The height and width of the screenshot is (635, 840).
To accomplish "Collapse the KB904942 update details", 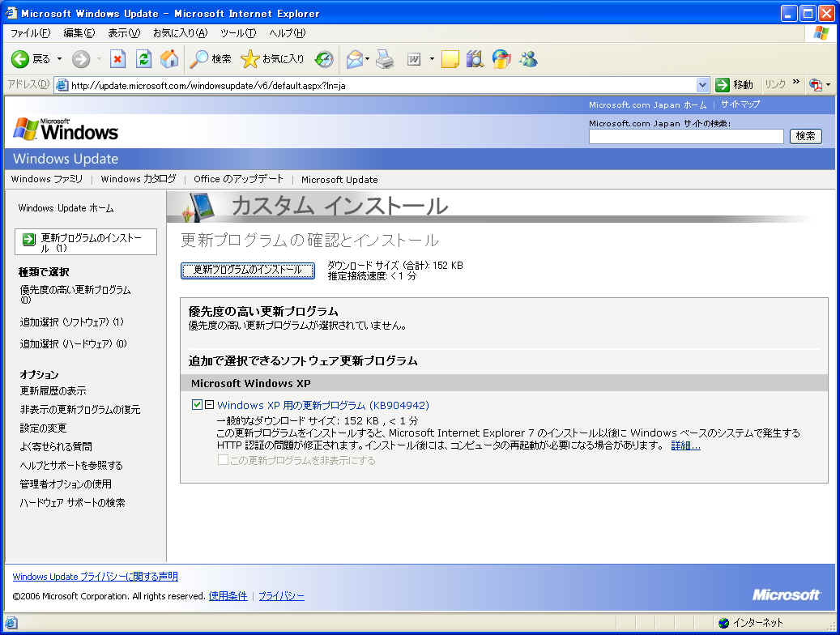I will pos(210,405).
